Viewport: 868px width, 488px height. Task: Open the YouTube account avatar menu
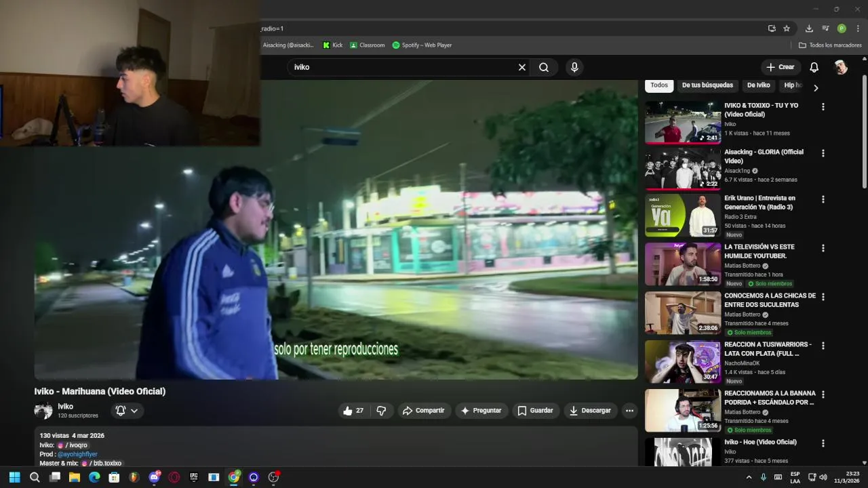(x=840, y=67)
